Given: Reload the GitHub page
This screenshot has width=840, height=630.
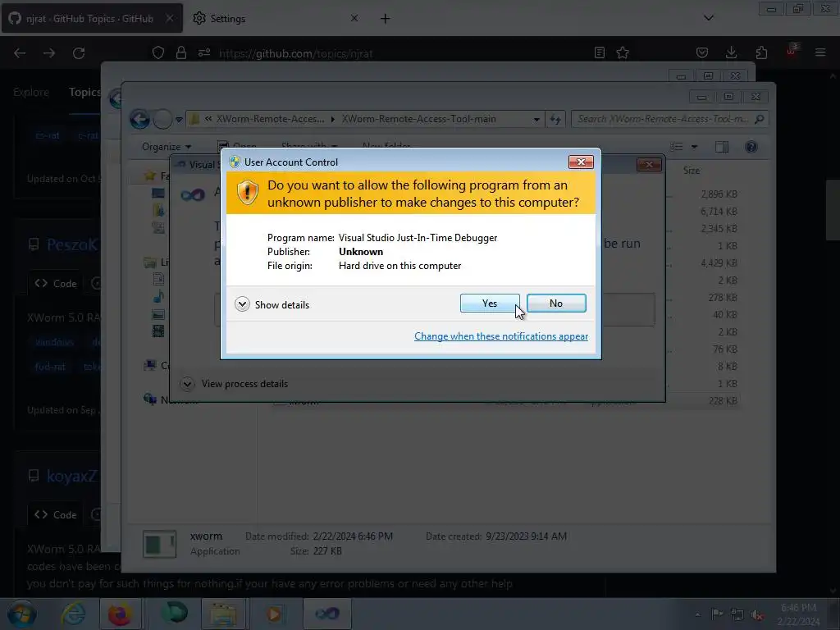Looking at the screenshot, I should (79, 53).
